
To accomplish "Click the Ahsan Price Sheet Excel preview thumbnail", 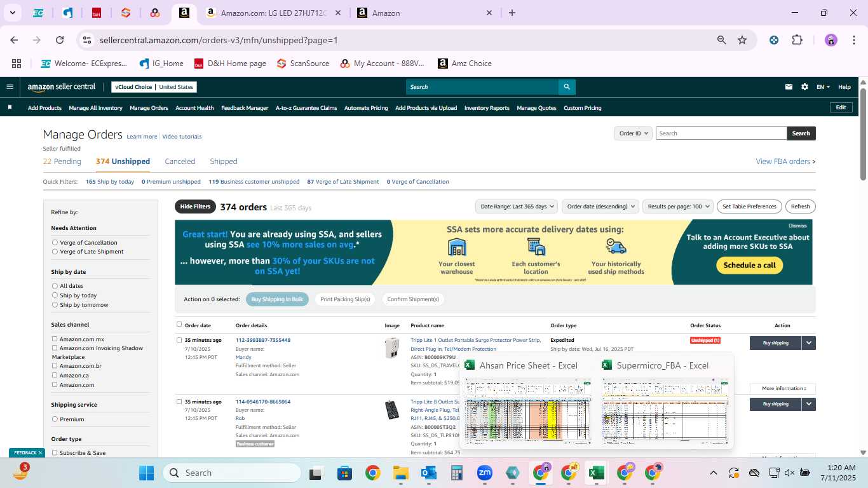I will pos(527,411).
